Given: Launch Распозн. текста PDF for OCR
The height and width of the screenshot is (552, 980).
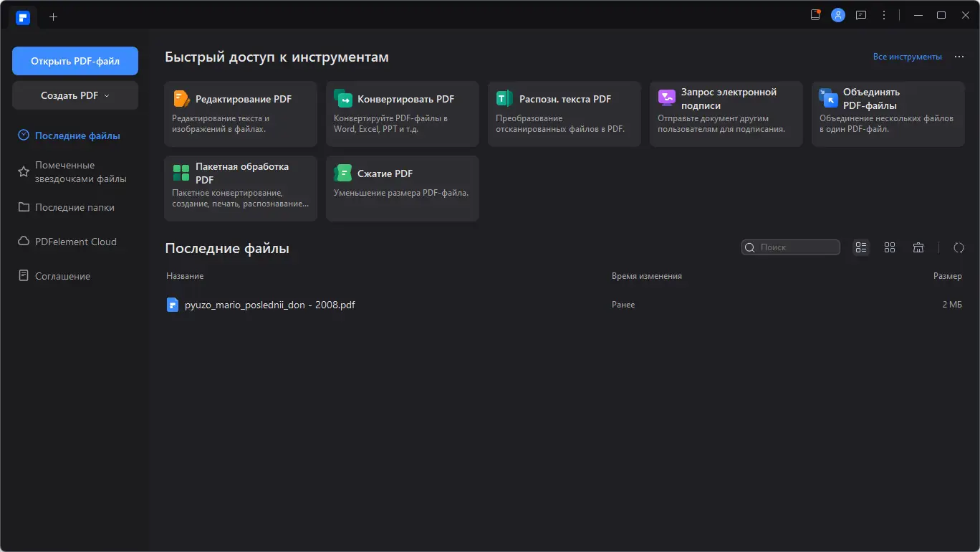Looking at the screenshot, I should [564, 113].
